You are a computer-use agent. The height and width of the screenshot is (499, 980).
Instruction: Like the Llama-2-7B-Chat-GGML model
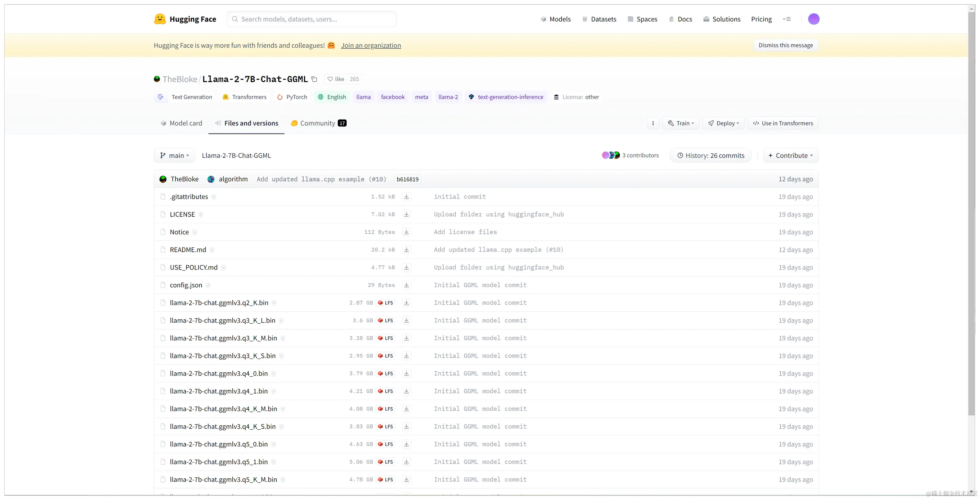[336, 79]
